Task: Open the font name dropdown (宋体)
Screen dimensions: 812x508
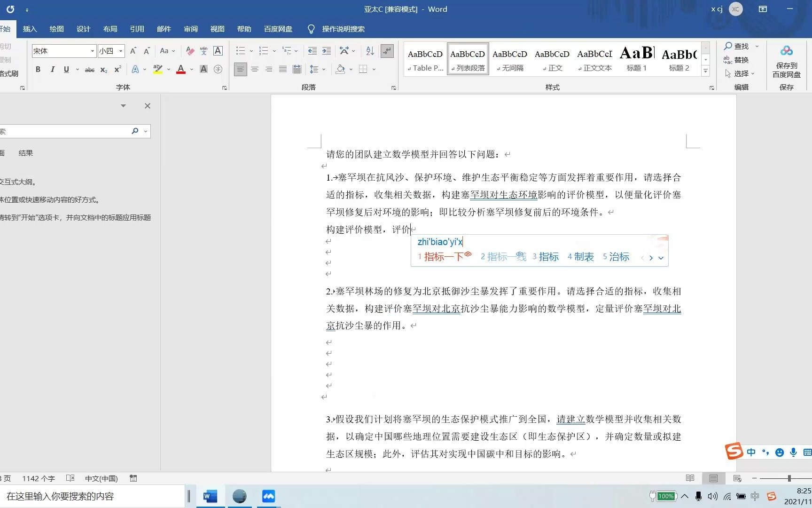Action: pos(92,51)
